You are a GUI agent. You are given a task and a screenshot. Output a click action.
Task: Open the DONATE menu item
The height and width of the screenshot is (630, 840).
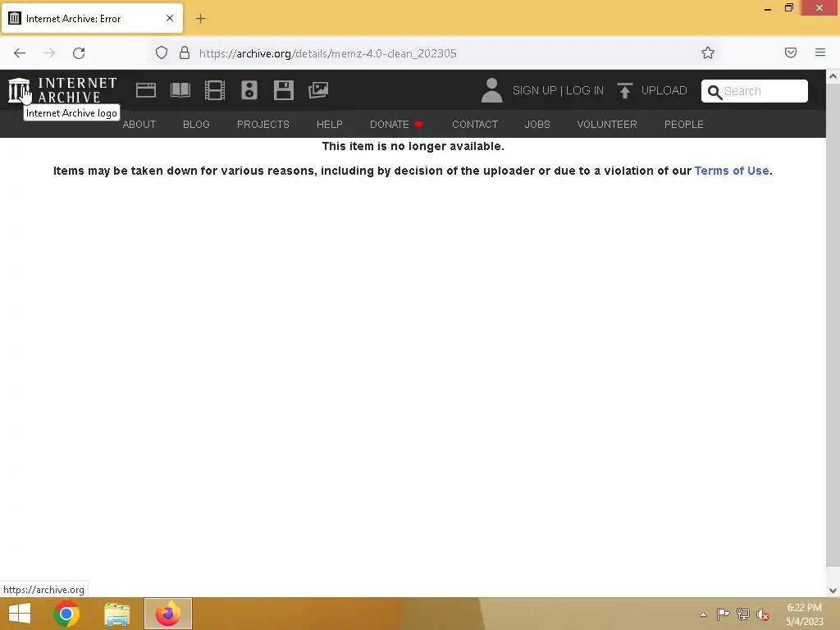click(x=396, y=125)
